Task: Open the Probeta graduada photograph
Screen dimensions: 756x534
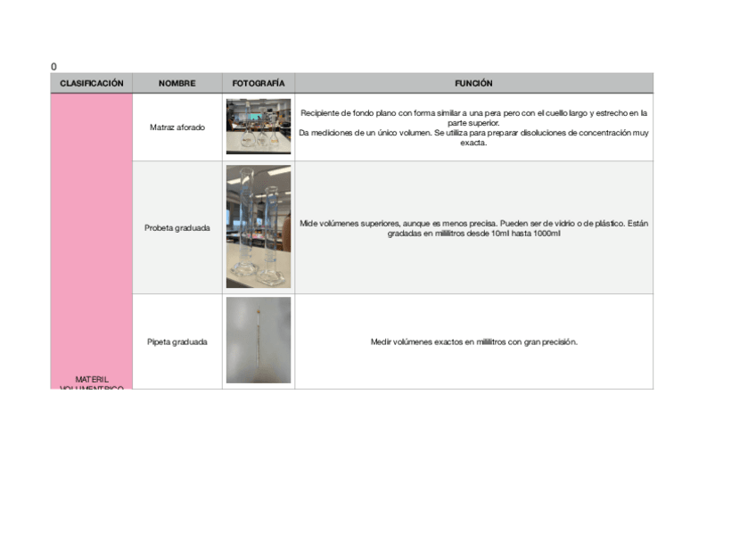Action: 259,226
